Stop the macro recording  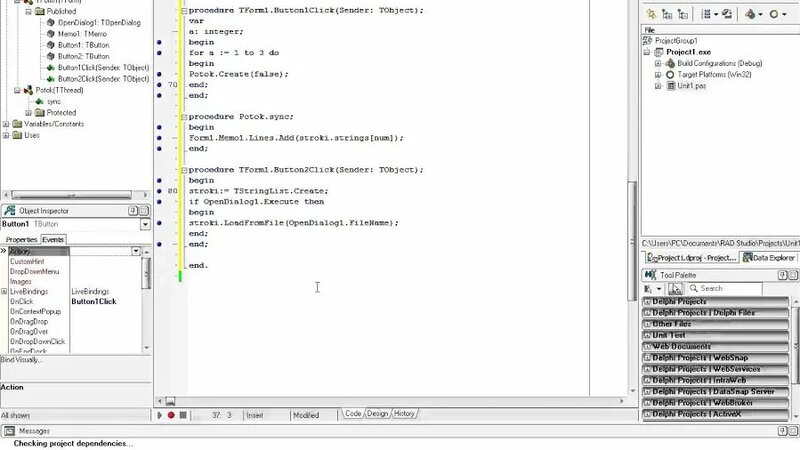pyautogui.click(x=183, y=415)
